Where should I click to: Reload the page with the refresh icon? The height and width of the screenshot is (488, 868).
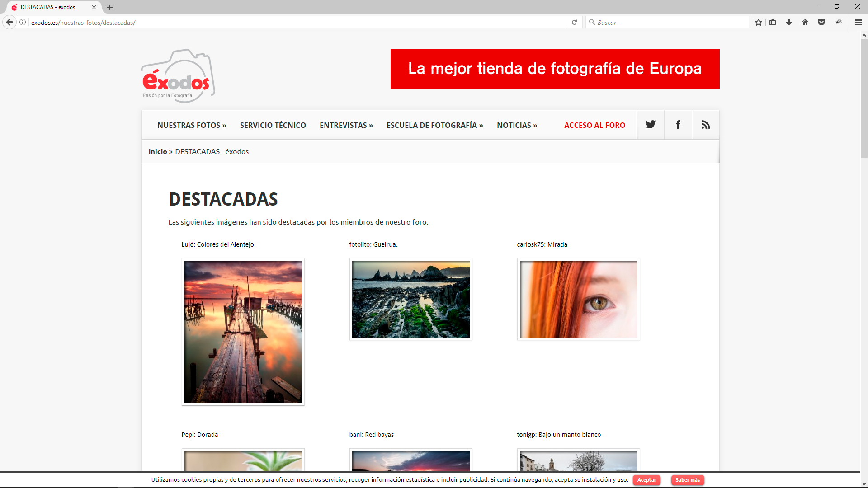(x=574, y=22)
